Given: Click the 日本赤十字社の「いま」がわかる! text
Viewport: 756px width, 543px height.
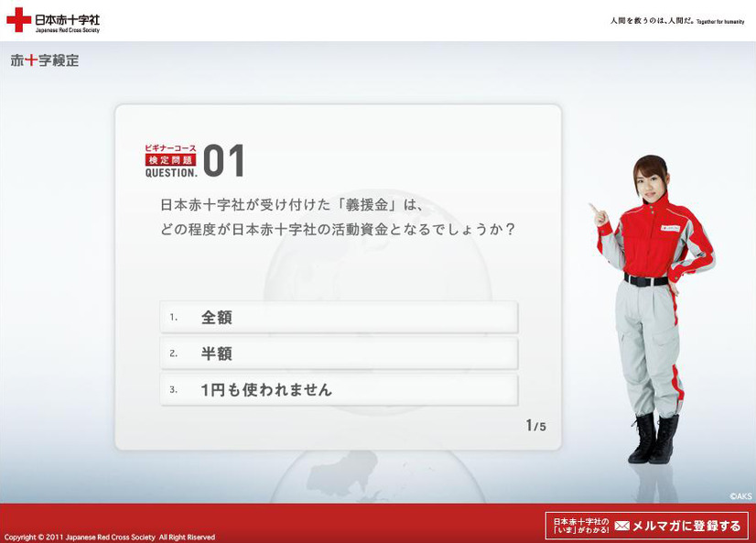Looking at the screenshot, I should click(x=580, y=526).
